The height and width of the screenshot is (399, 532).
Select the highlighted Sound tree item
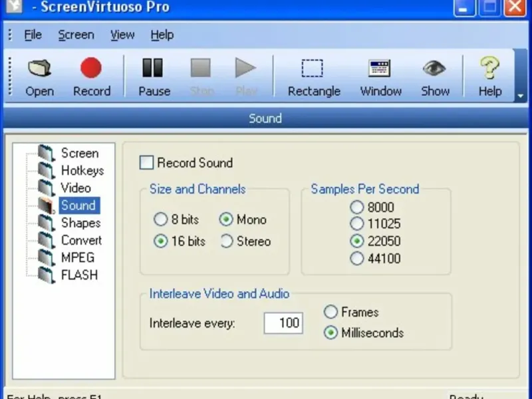(79, 205)
